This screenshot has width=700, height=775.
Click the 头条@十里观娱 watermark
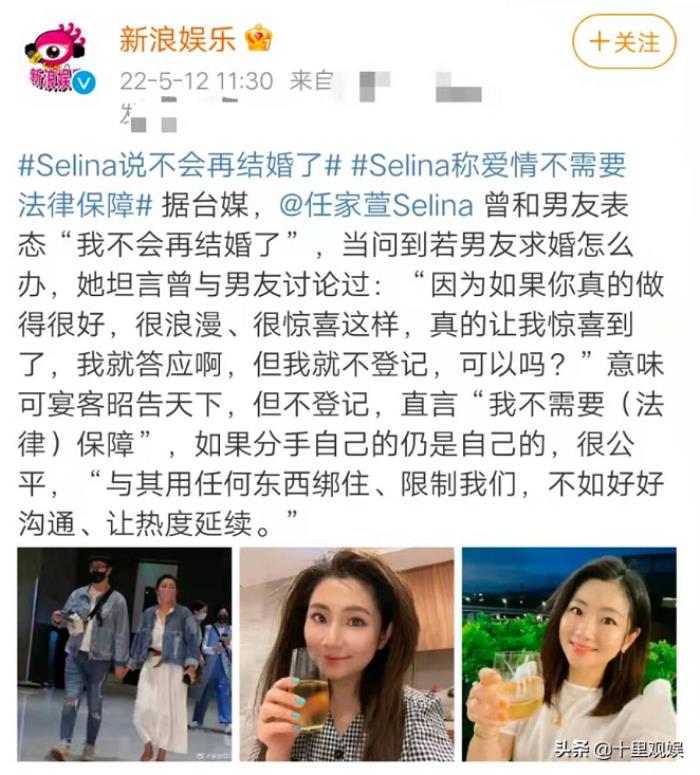(x=618, y=749)
